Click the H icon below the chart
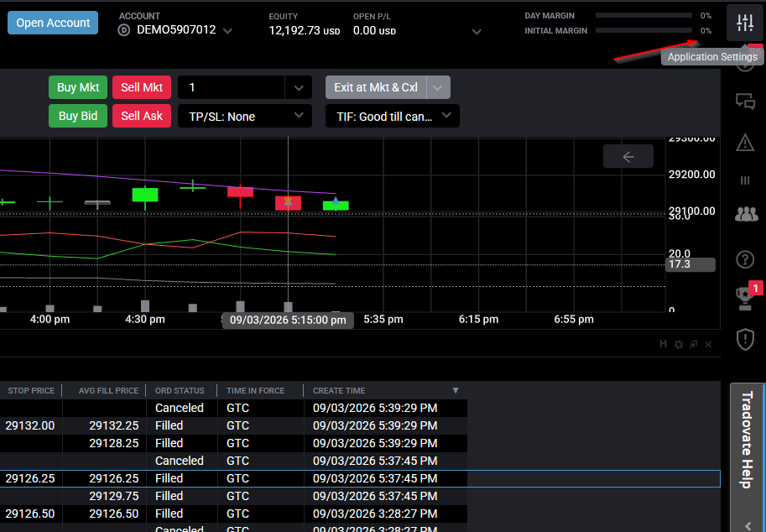766x532 pixels. [x=663, y=344]
